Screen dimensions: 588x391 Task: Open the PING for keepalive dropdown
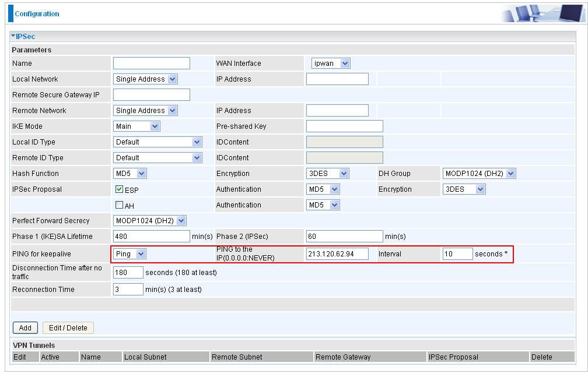click(x=129, y=254)
